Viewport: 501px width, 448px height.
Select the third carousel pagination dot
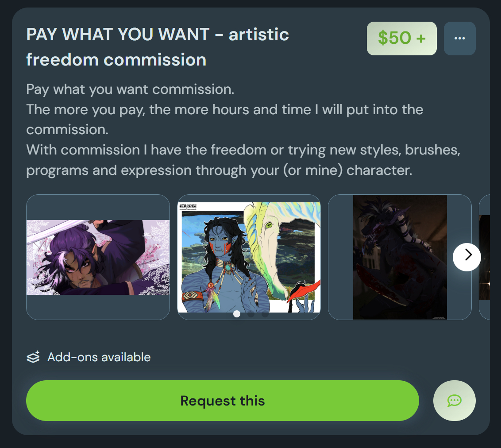pyautogui.click(x=265, y=314)
